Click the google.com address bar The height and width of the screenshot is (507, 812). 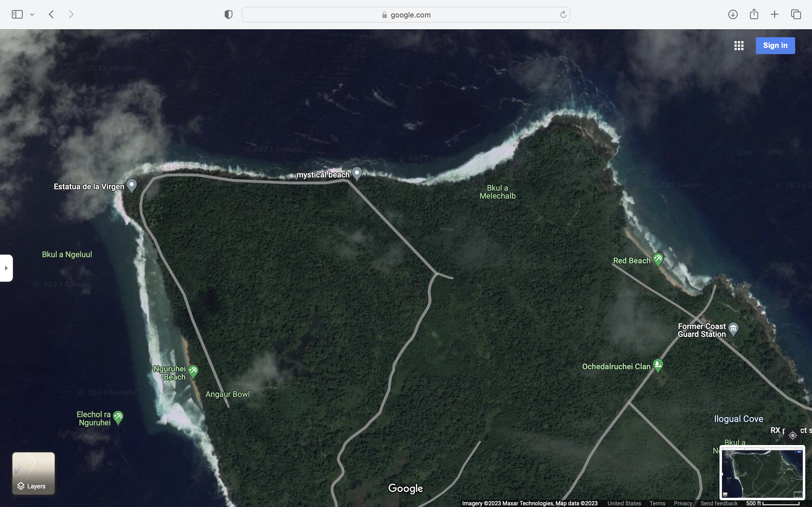tap(406, 15)
